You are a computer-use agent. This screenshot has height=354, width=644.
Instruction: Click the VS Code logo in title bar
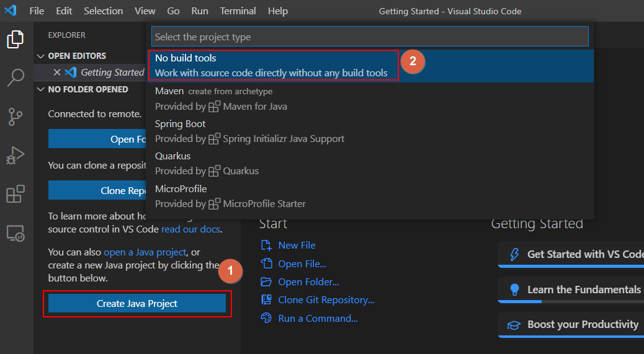coord(11,11)
